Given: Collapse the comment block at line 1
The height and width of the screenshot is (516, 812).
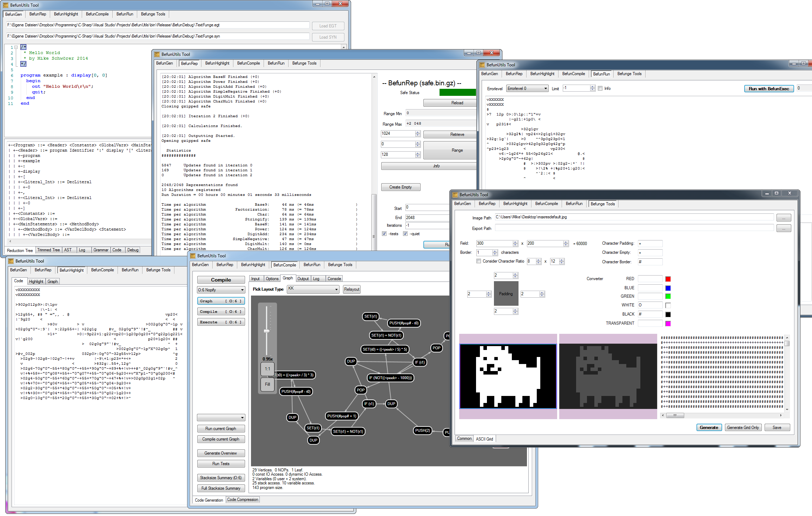Looking at the screenshot, I should (x=16, y=47).
